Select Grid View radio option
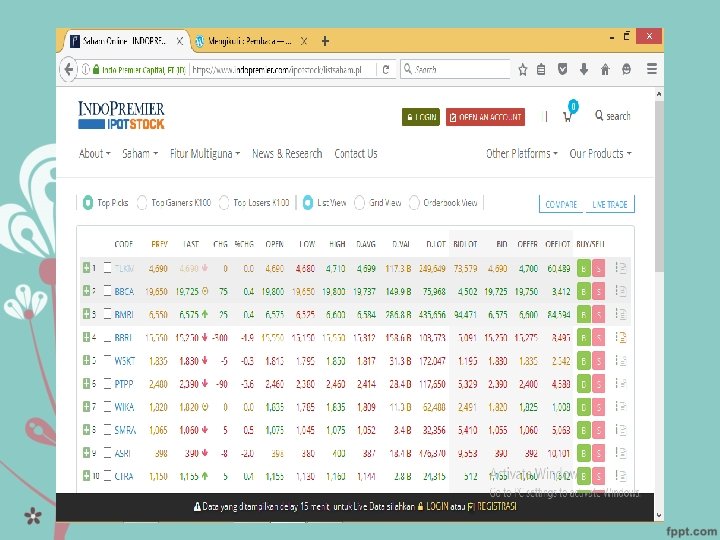The height and width of the screenshot is (540, 720). 359,202
